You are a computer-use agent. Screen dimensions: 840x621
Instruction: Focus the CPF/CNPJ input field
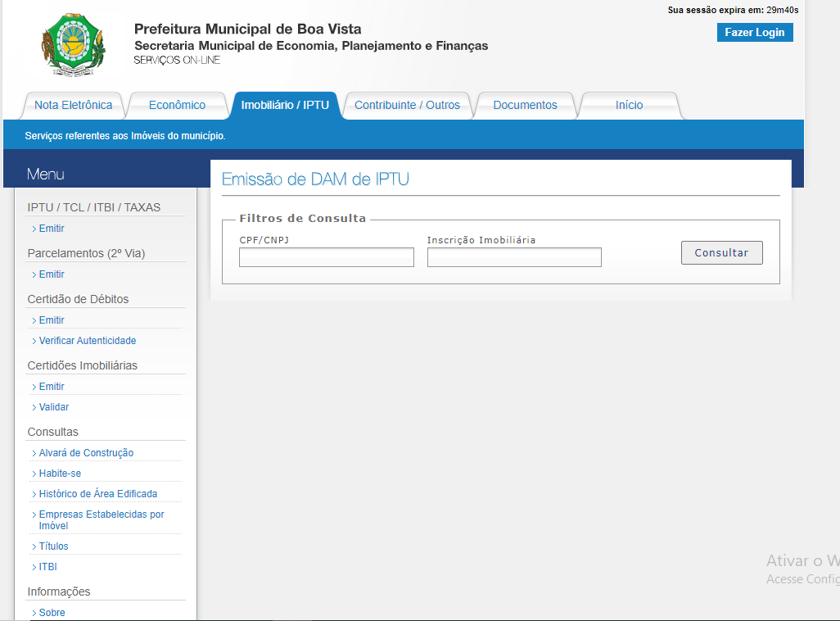(326, 257)
